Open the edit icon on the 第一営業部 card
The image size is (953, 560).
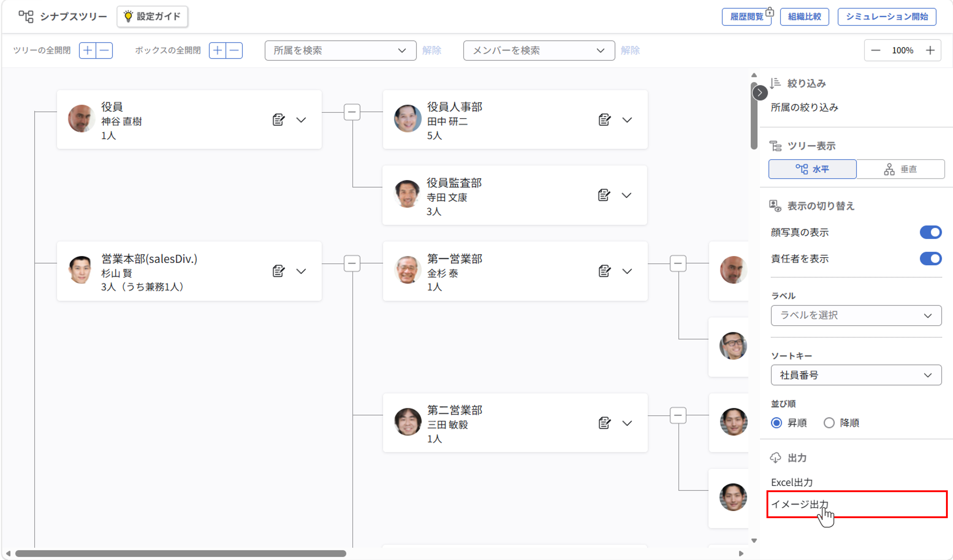pos(604,271)
